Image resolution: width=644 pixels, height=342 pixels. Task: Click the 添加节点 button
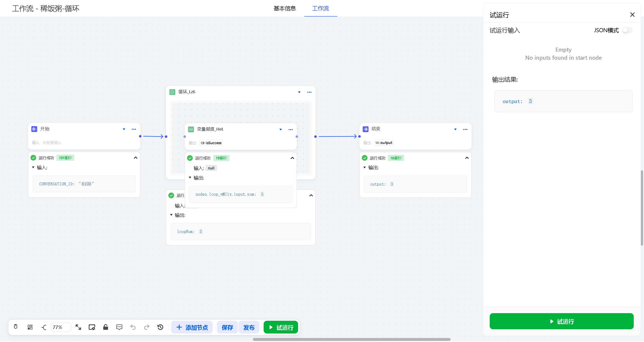click(192, 327)
